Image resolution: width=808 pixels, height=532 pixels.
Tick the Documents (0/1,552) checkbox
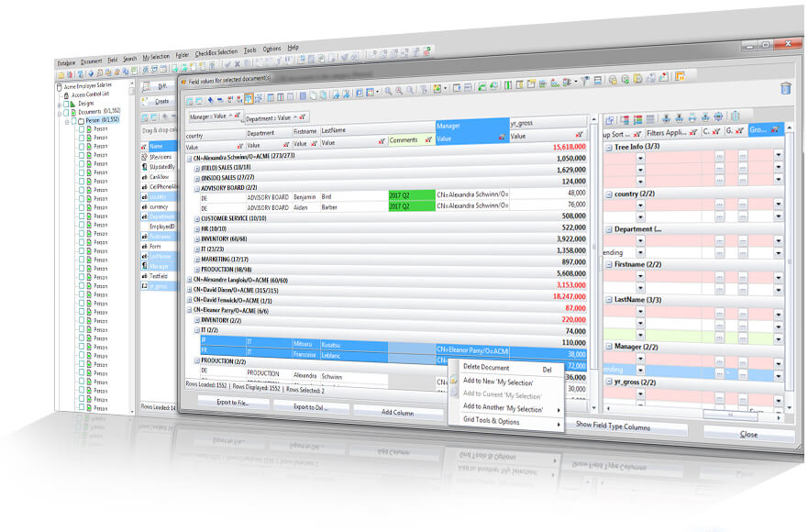66,112
